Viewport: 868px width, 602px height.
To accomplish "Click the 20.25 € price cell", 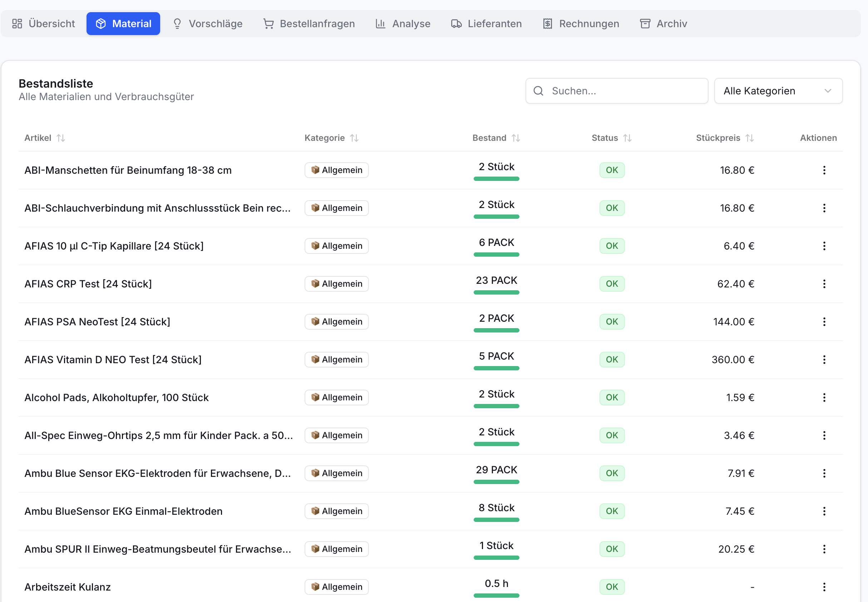I will pos(736,549).
